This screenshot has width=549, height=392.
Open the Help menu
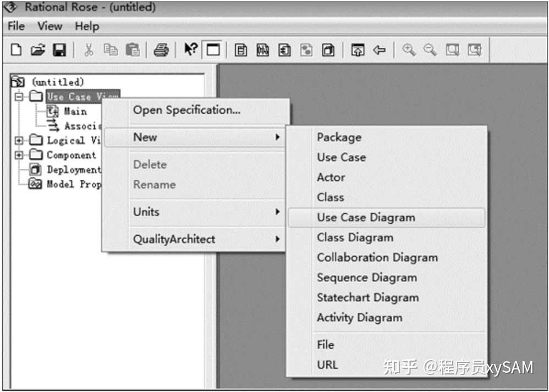[87, 26]
